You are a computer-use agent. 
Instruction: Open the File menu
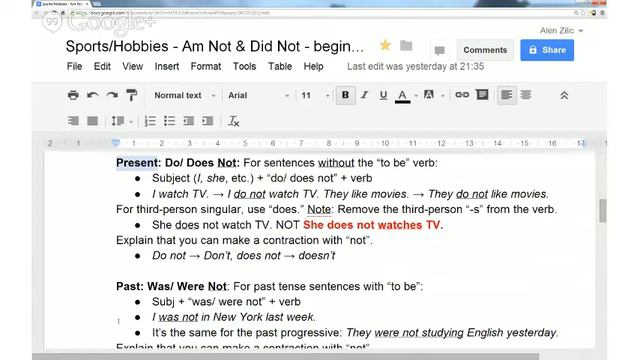point(74,66)
